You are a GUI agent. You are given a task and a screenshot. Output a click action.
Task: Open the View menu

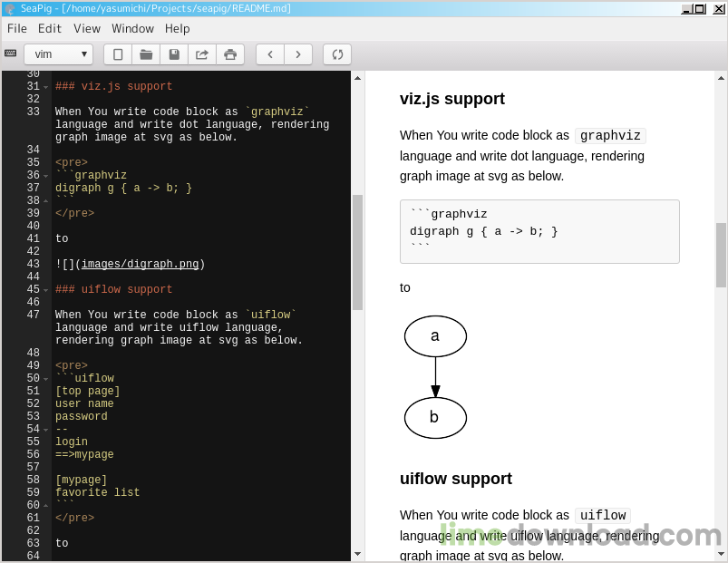tap(87, 29)
